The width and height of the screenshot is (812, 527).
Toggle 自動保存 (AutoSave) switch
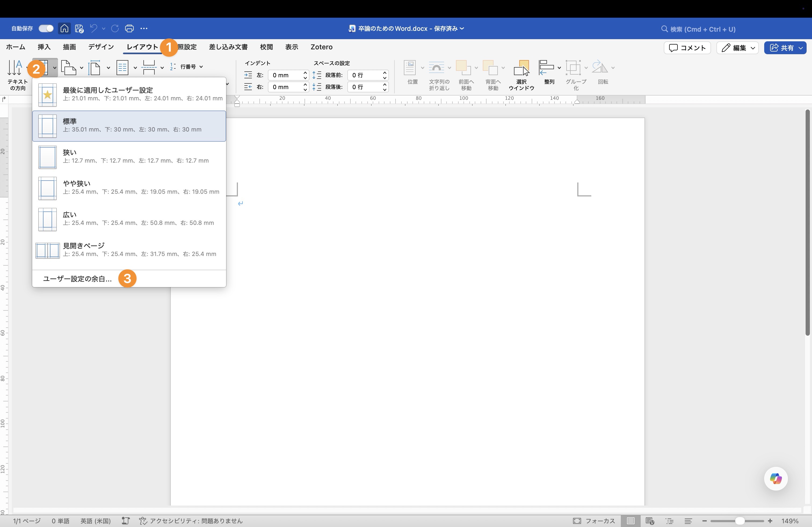46,28
